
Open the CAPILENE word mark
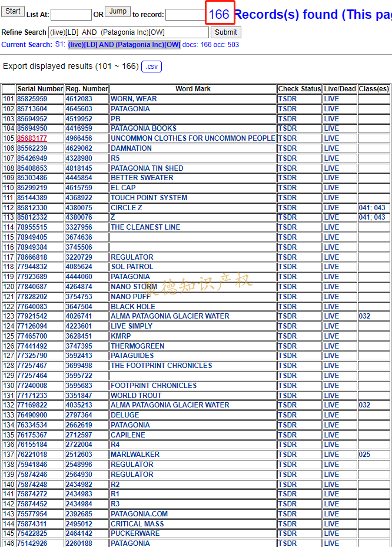point(128,435)
